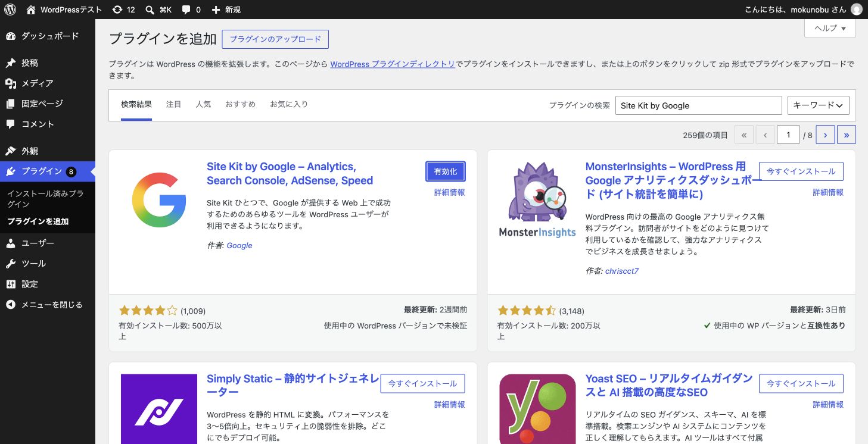Open the 12 pending updates icon

123,10
